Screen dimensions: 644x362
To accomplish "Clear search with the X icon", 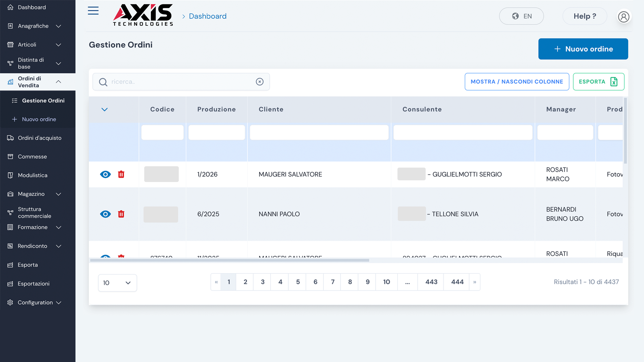I will point(260,82).
